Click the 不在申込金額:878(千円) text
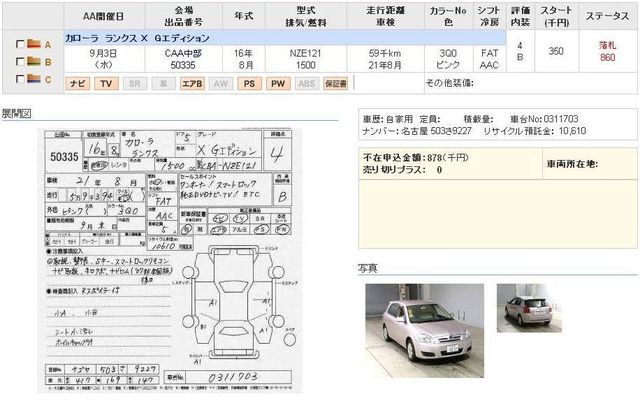This screenshot has width=640, height=401. pyautogui.click(x=416, y=158)
